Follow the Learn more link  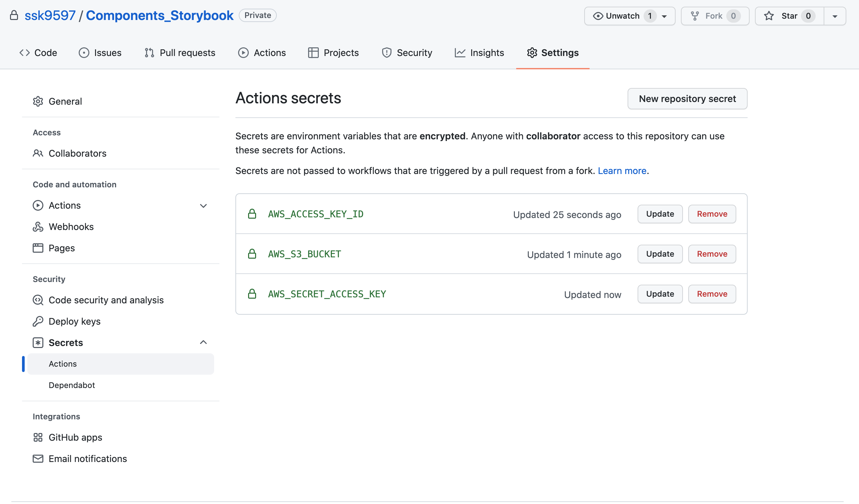[x=622, y=171]
